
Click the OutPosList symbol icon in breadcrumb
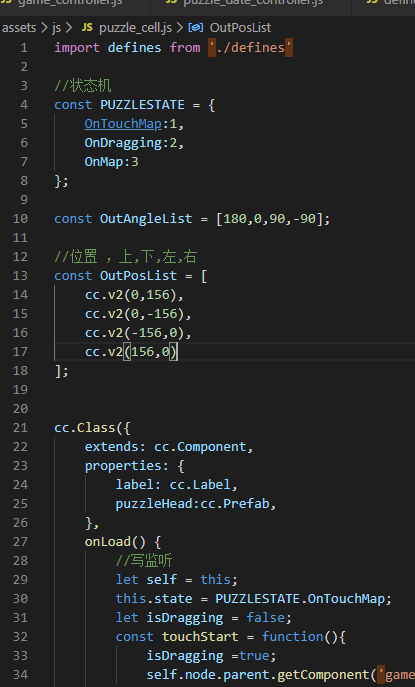[x=195, y=28]
